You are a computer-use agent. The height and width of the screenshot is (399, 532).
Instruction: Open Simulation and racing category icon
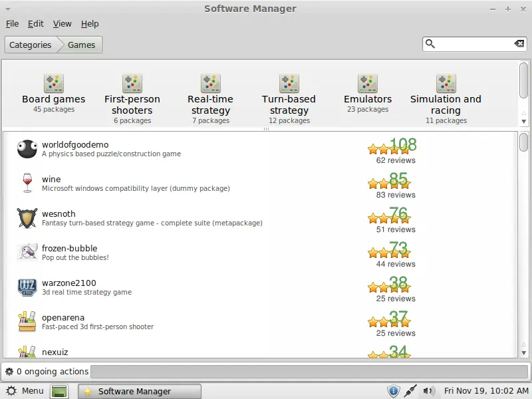pyautogui.click(x=446, y=84)
